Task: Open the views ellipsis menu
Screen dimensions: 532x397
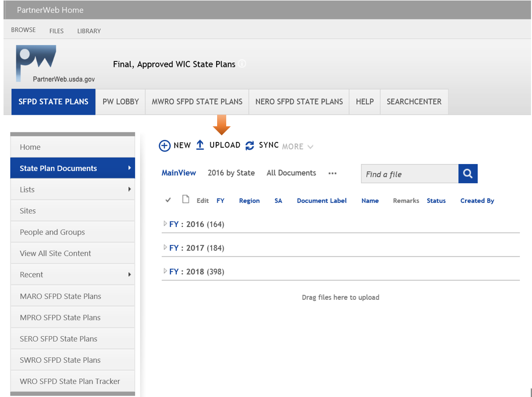Action: [332, 173]
